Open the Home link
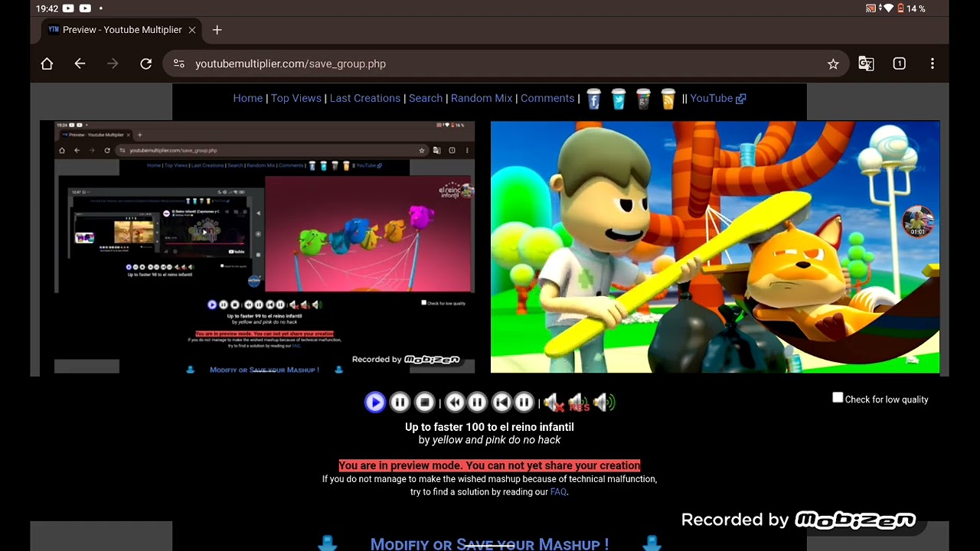The width and height of the screenshot is (980, 551). coord(247,98)
